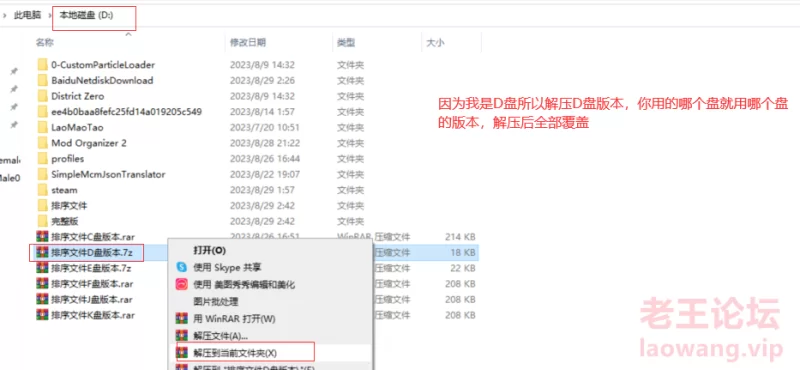Click the 排序文件K盘版本.rar archive icon
Viewport: 800px width, 370px height.
[x=42, y=315]
